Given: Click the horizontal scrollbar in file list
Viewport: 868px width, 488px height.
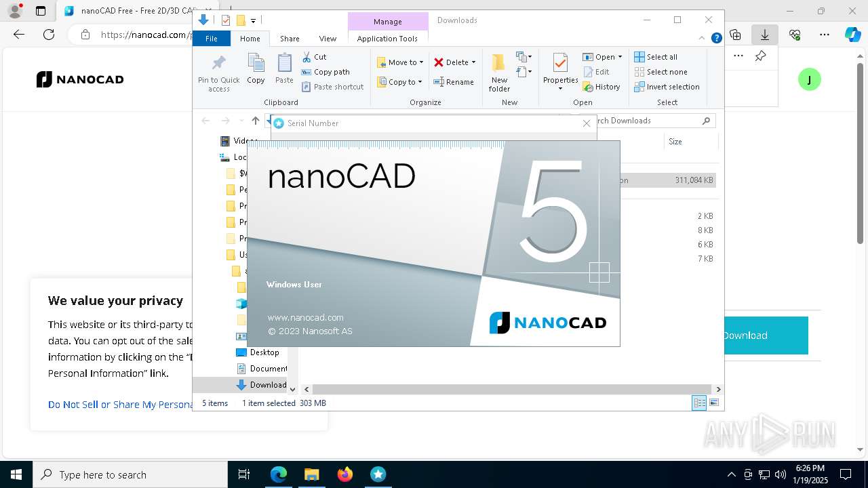Looking at the screenshot, I should click(512, 389).
